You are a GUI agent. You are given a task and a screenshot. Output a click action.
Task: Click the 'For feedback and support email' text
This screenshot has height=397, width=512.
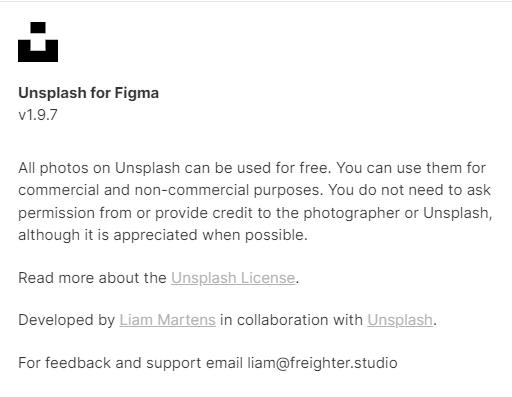pos(130,363)
